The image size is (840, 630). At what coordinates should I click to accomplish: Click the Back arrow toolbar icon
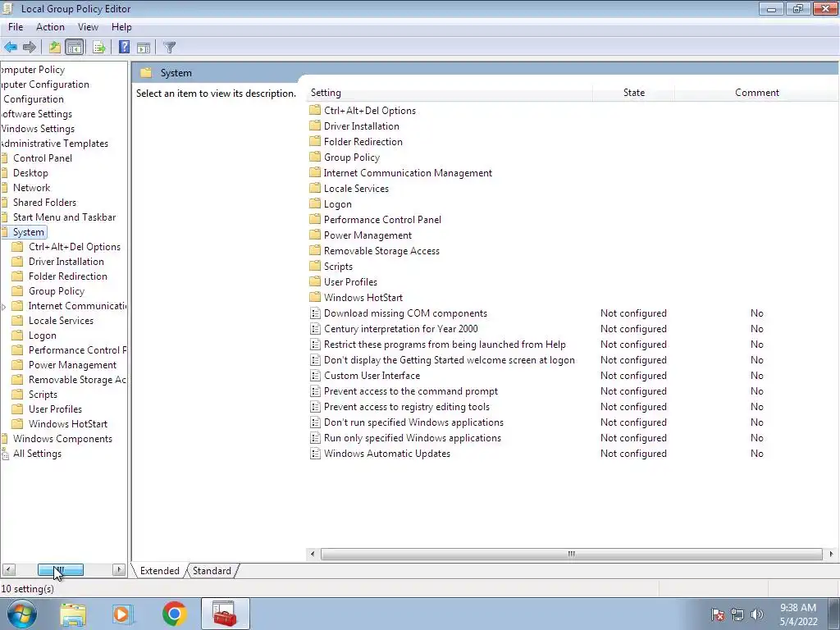(11, 47)
